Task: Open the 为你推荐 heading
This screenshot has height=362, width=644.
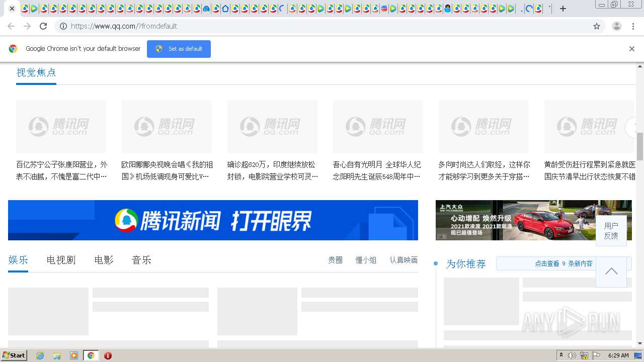Action: (x=466, y=264)
